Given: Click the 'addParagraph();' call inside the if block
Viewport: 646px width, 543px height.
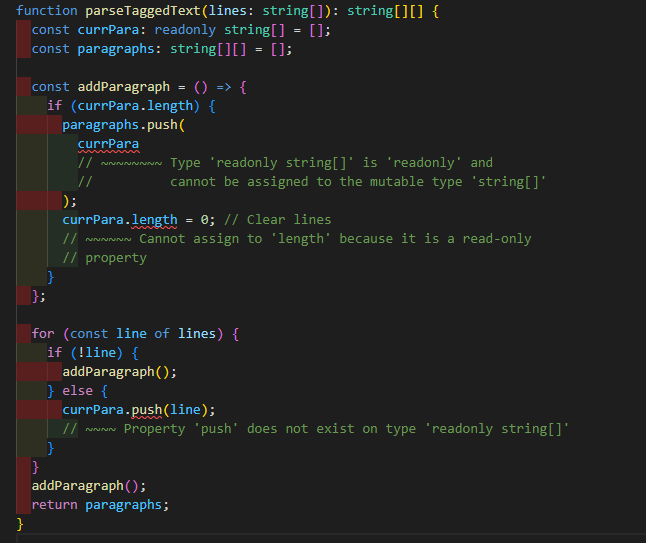Looking at the screenshot, I should 119,372.
